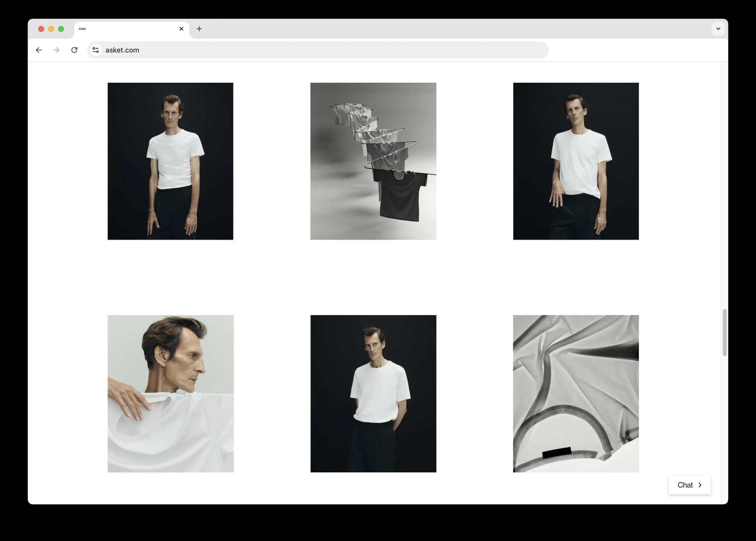Click the vertical page scrollbar thumb

724,332
